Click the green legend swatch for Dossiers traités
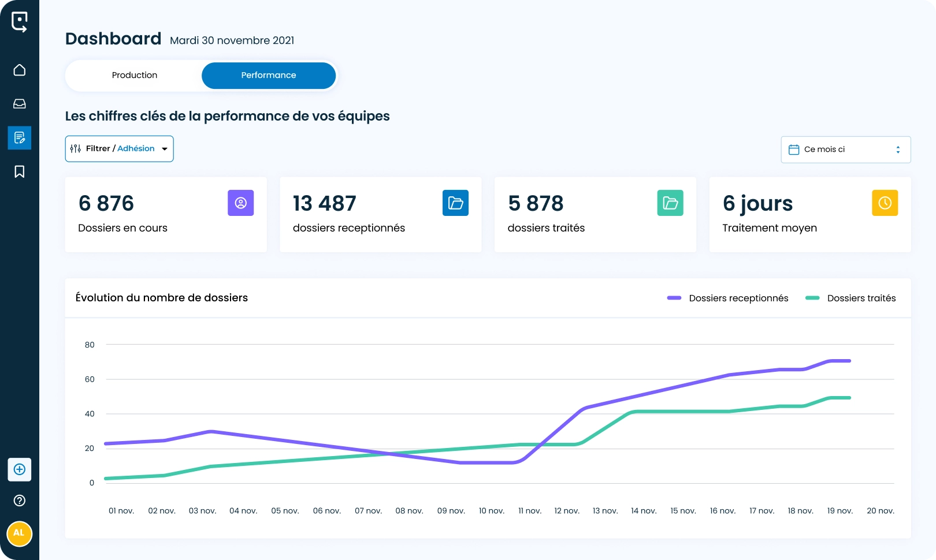936x560 pixels. pos(812,298)
